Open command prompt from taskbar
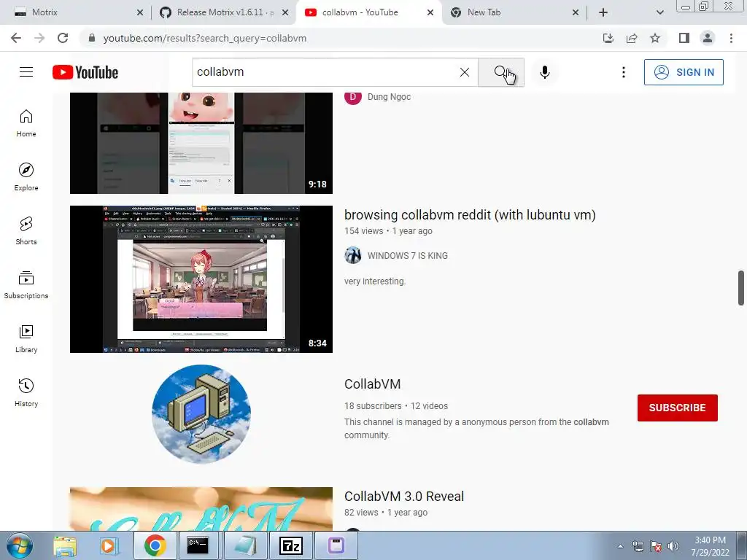 click(x=198, y=545)
